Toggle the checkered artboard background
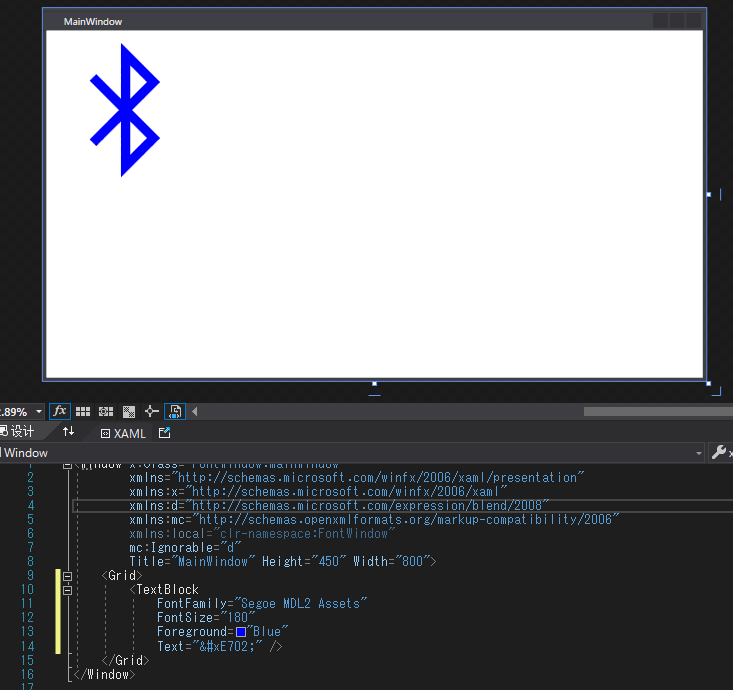This screenshot has height=690, width=733. pos(129,411)
